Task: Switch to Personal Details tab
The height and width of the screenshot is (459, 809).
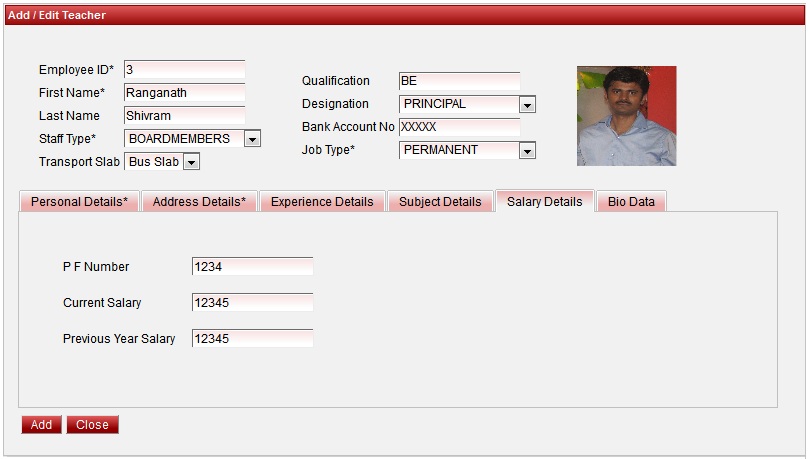Action: click(x=79, y=202)
